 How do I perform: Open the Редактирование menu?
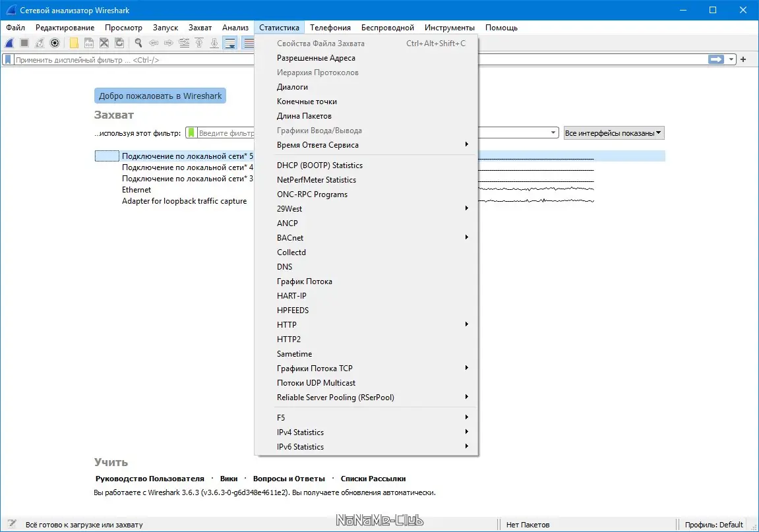tap(65, 28)
